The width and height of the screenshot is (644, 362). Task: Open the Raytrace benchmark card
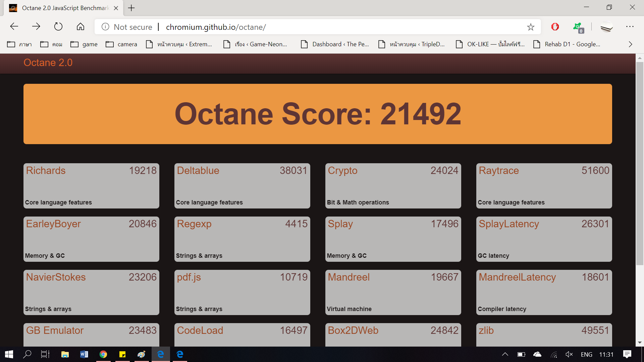point(544,186)
